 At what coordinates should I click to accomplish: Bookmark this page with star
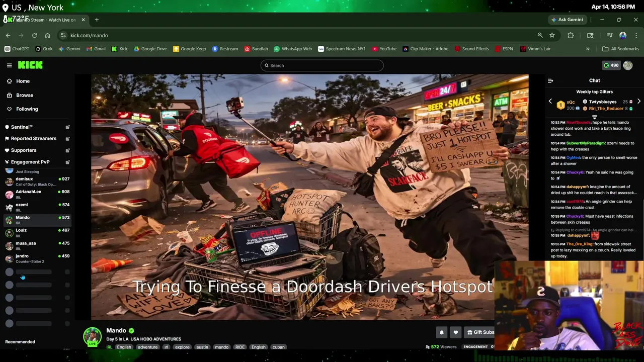tap(552, 36)
